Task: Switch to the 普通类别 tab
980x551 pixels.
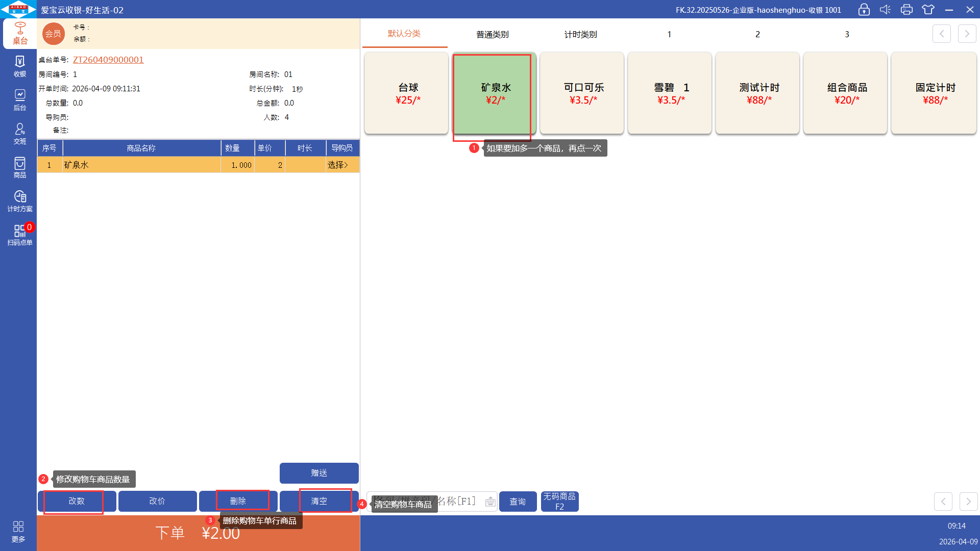Action: click(x=492, y=34)
